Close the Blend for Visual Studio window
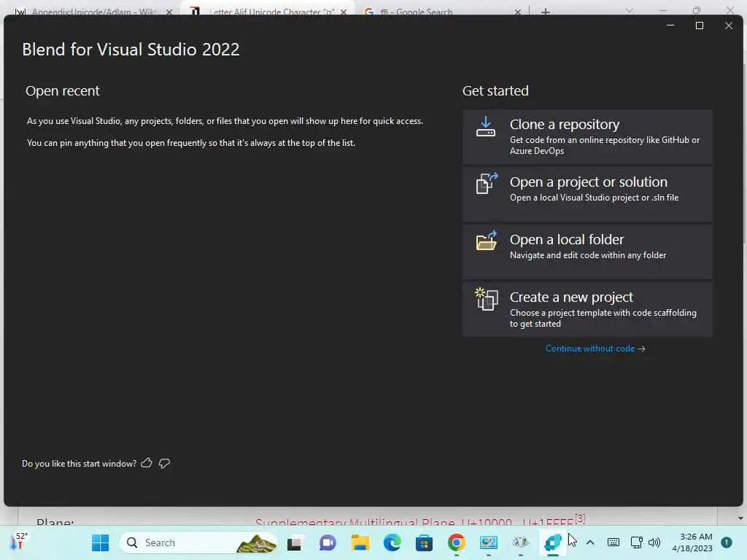This screenshot has width=747, height=560. tap(729, 26)
